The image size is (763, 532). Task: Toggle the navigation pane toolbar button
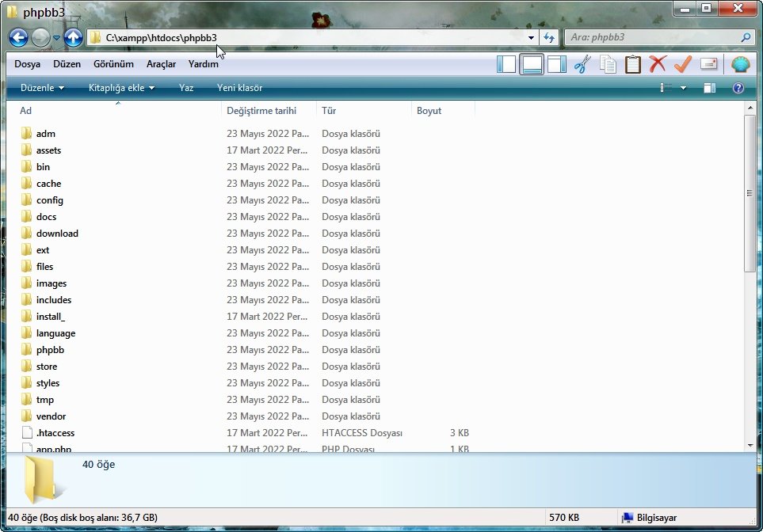click(506, 64)
